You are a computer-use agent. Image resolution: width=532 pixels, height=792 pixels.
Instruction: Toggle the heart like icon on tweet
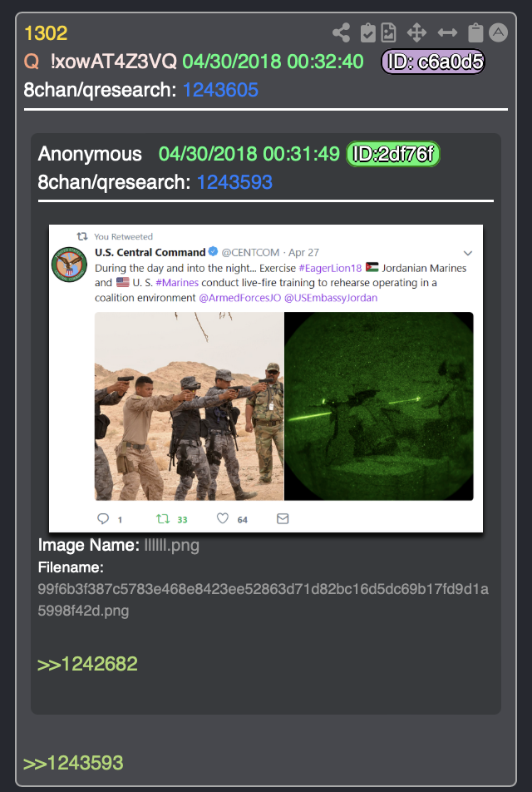click(223, 518)
